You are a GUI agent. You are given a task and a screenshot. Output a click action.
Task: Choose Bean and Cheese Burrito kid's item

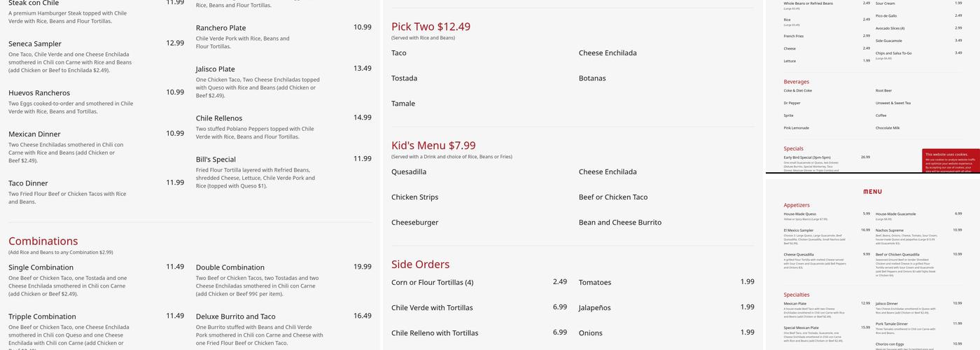point(619,223)
